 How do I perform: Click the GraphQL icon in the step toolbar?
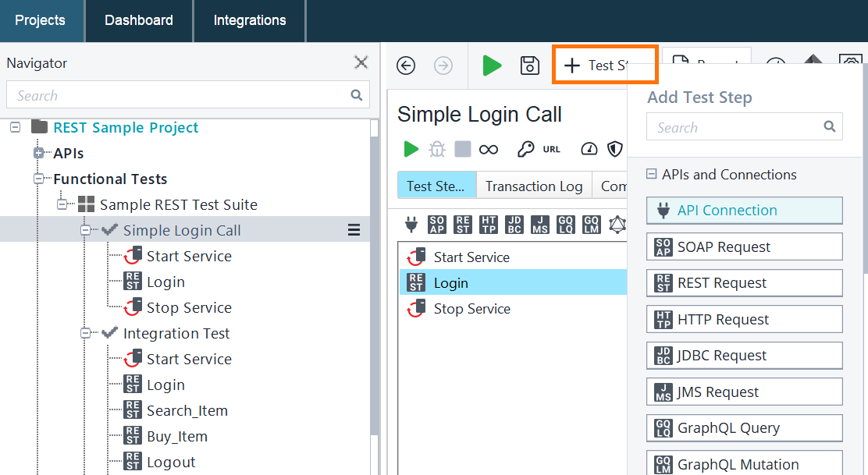coord(617,225)
